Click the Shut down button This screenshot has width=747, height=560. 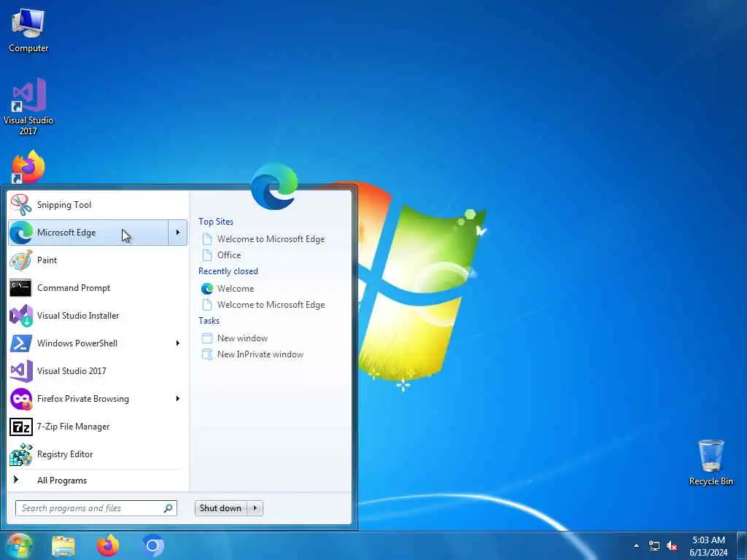[x=221, y=508]
